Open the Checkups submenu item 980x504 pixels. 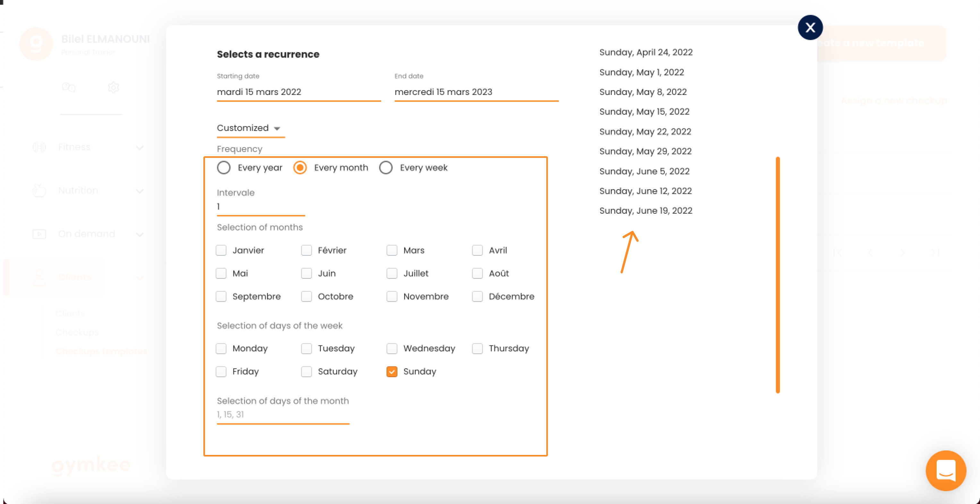77,332
